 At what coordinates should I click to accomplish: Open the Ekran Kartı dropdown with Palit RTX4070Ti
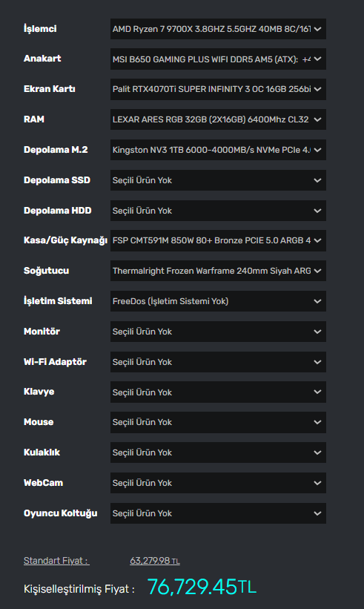(x=218, y=89)
